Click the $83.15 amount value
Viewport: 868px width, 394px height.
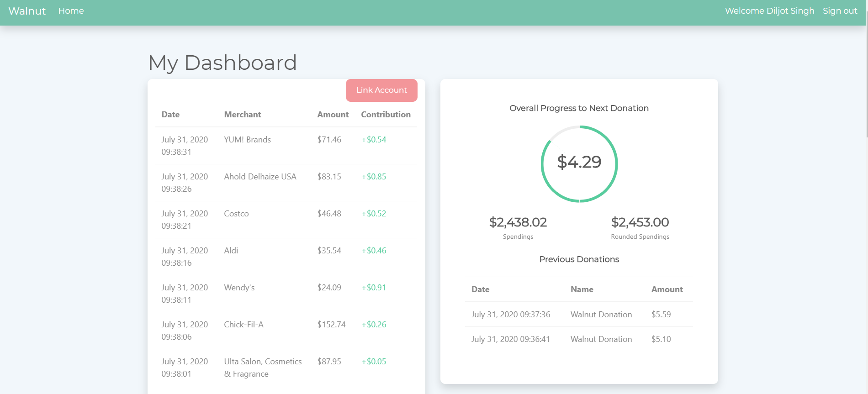329,177
